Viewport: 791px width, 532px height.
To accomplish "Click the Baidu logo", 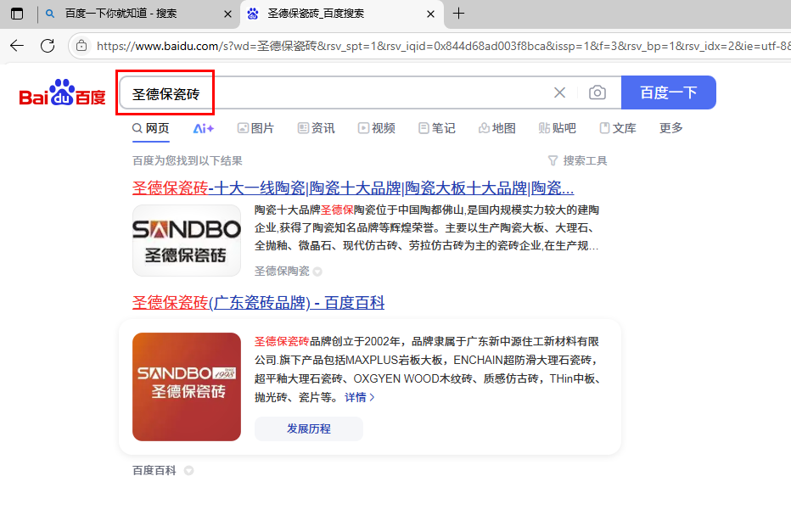I will 63,93.
